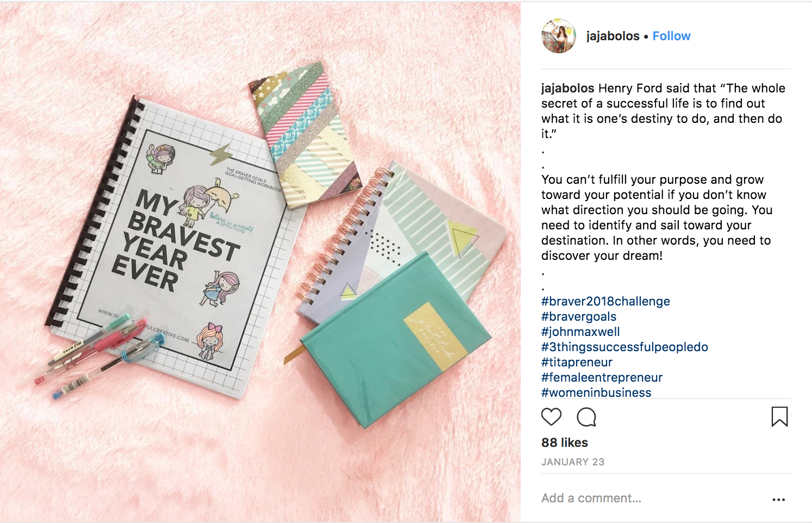Open the #womeninbusiness hashtag
812x523 pixels.
coord(596,393)
